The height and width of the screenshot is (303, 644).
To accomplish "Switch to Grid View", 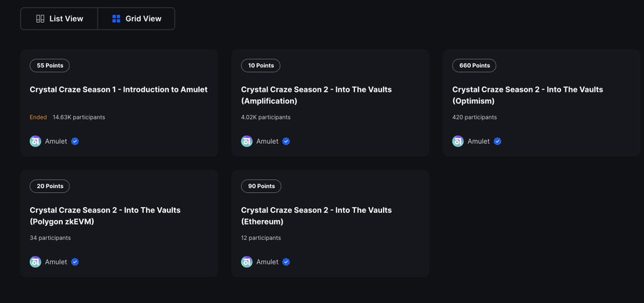I will coord(137,19).
